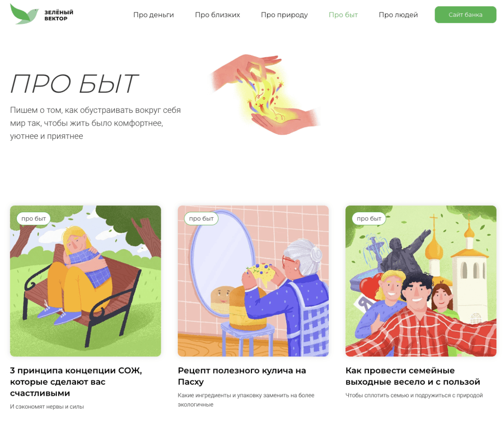Open the Про близких menu section
The image size is (504, 422).
click(218, 15)
